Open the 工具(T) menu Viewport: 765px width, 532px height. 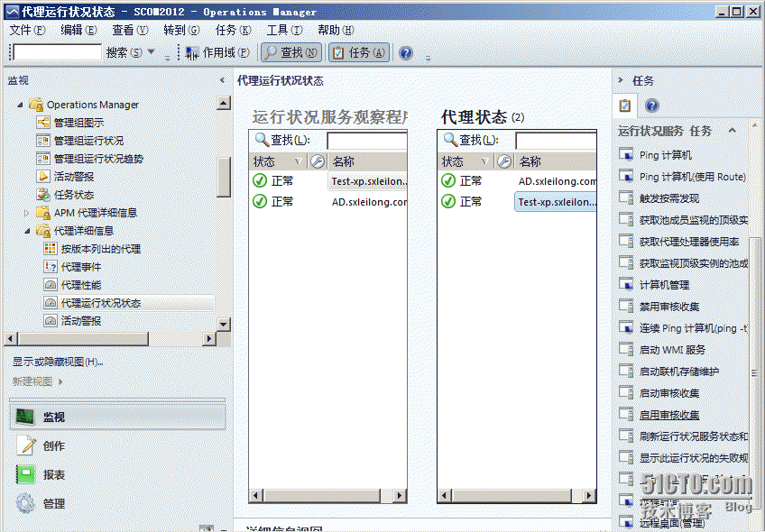284,31
